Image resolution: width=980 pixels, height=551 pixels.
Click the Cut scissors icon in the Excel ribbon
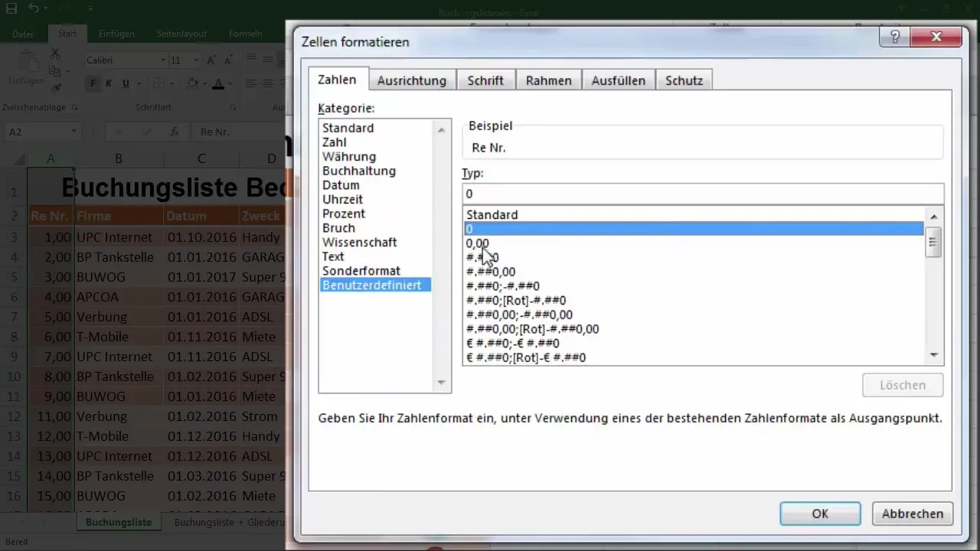click(55, 54)
